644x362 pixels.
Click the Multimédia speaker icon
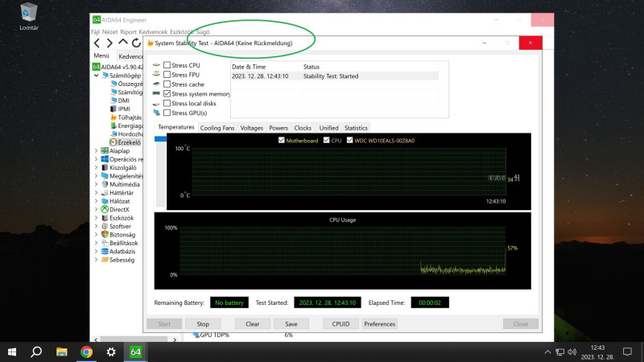tap(105, 184)
